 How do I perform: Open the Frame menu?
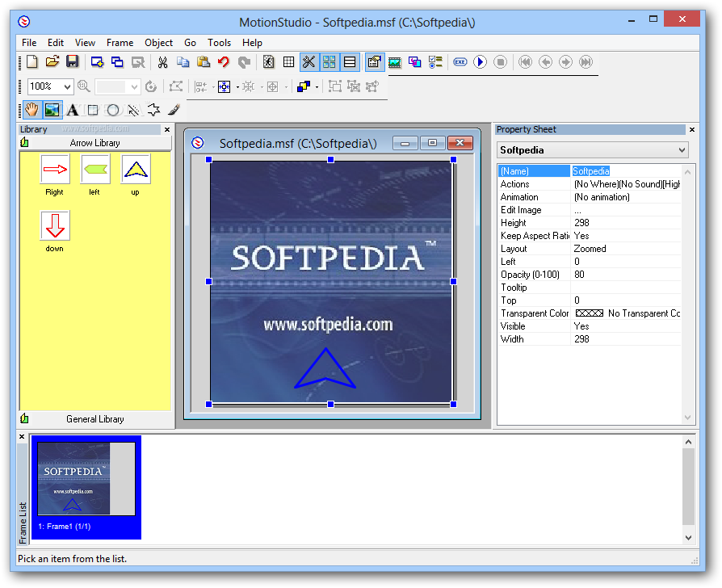pyautogui.click(x=120, y=43)
